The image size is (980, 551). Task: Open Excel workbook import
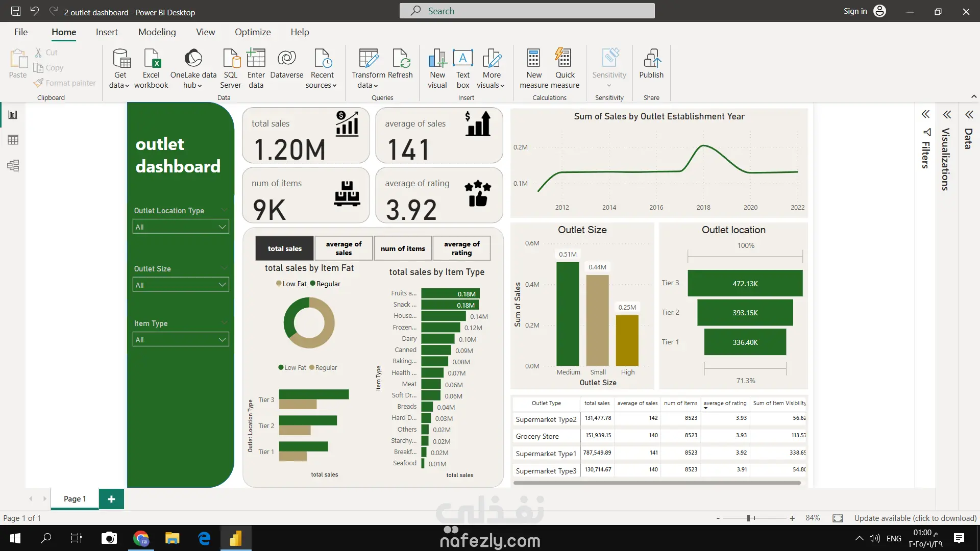151,59
